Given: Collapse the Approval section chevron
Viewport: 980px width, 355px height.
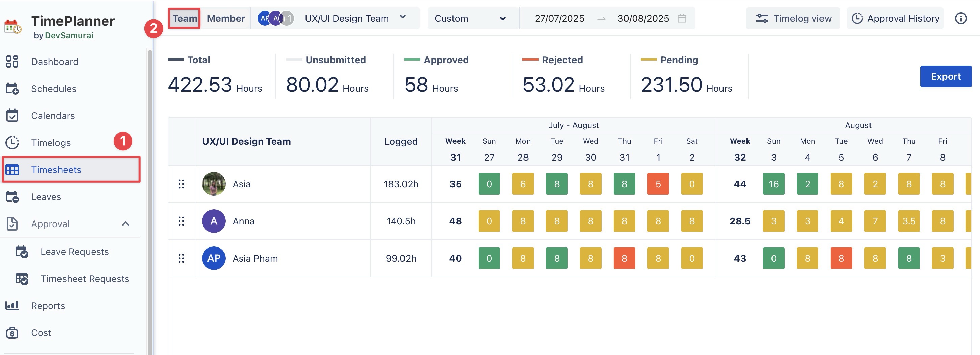Looking at the screenshot, I should pyautogui.click(x=126, y=224).
